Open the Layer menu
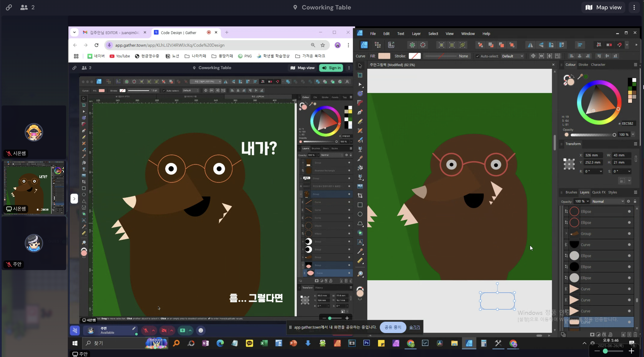Image resolution: width=644 pixels, height=357 pixels. [x=416, y=34]
